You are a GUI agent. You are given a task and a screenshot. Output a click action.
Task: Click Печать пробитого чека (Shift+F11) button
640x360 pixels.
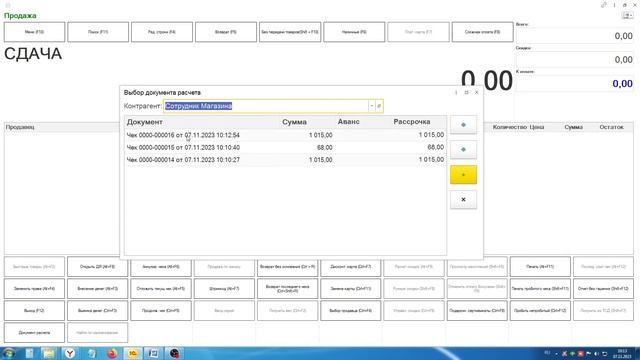pyautogui.click(x=540, y=289)
